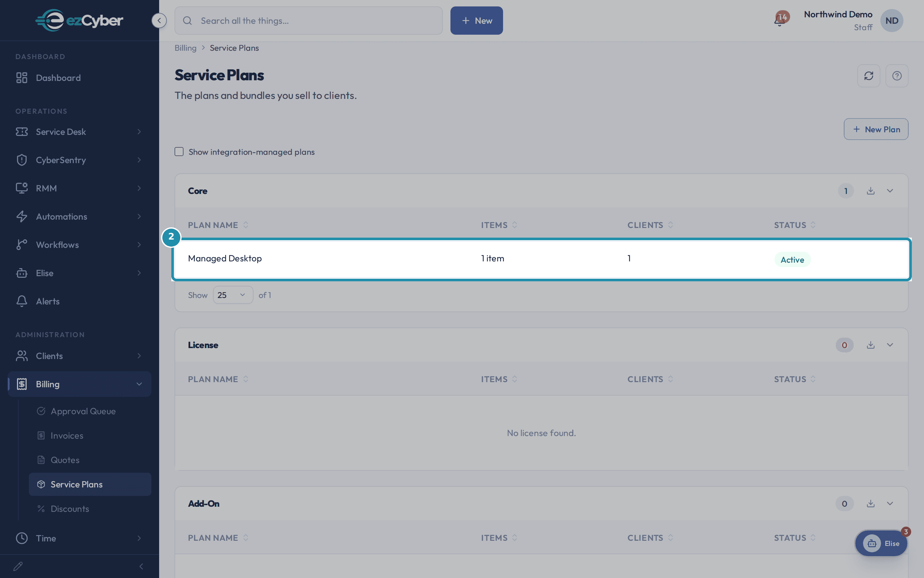Collapse sidebar with round chevron button

[159, 21]
